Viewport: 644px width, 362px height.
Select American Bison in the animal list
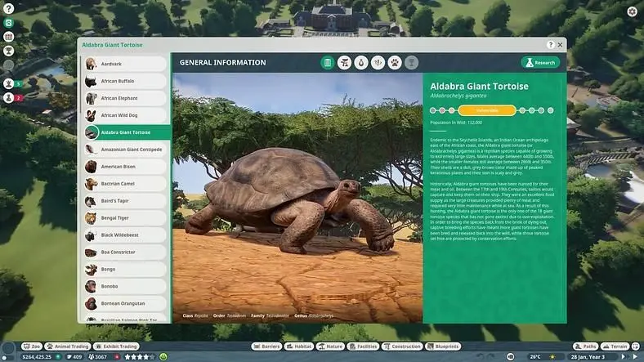pyautogui.click(x=126, y=167)
